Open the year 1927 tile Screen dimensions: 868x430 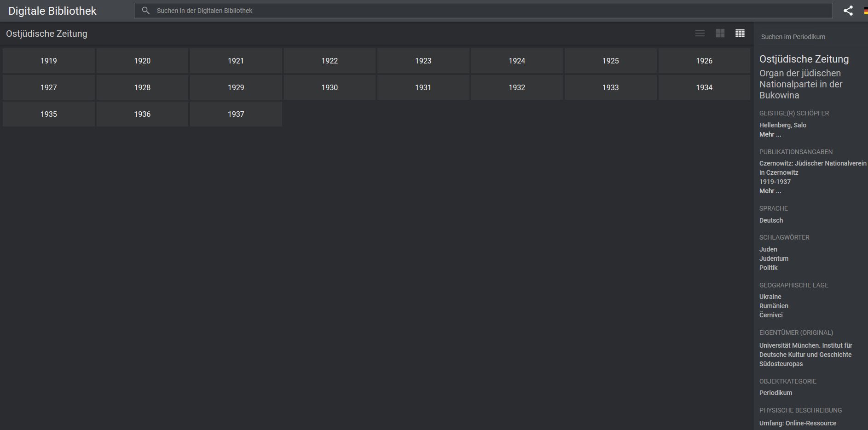[49, 87]
